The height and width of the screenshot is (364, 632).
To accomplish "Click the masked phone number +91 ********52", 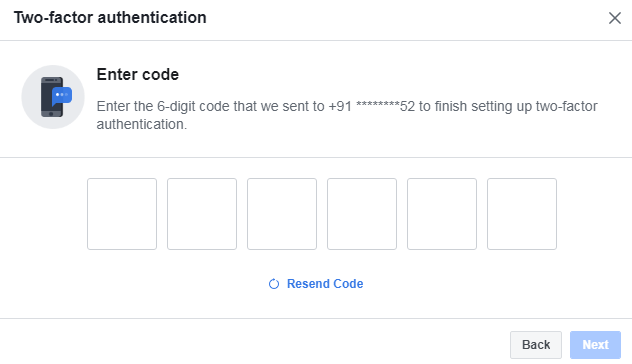I will pyautogui.click(x=372, y=106).
